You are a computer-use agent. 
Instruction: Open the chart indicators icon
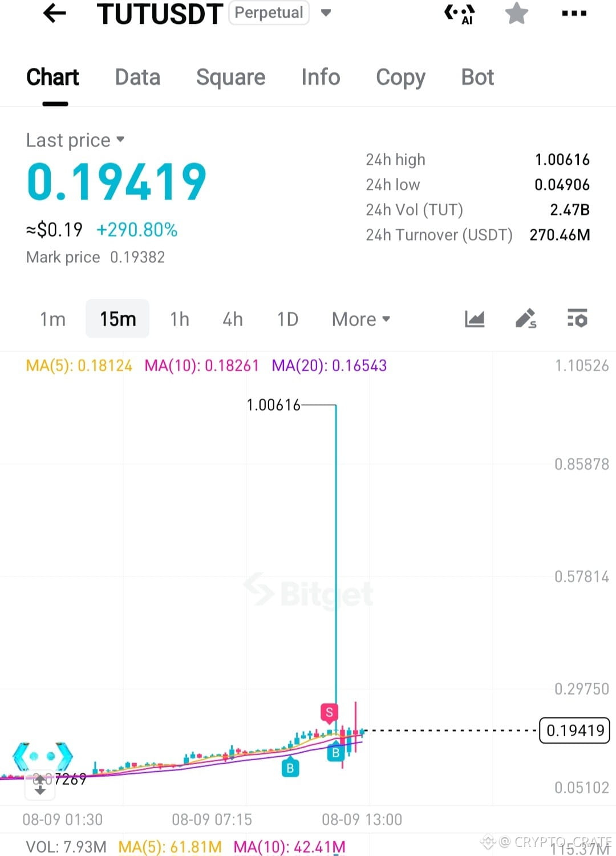(x=475, y=318)
